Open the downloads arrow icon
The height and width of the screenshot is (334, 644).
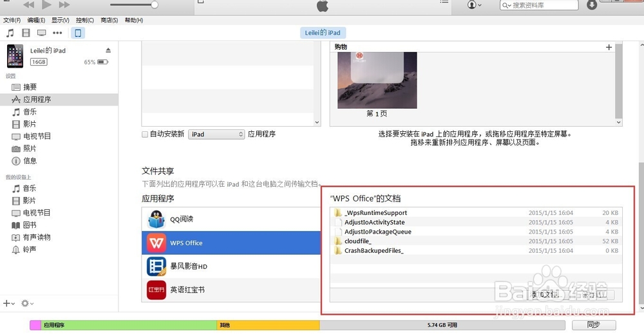(x=592, y=5)
